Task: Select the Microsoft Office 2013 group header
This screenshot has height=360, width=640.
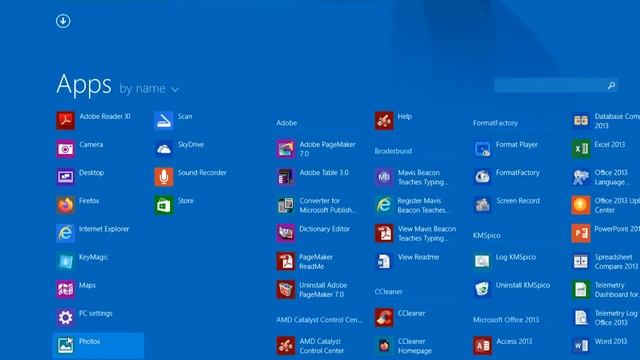Action: pyautogui.click(x=506, y=320)
